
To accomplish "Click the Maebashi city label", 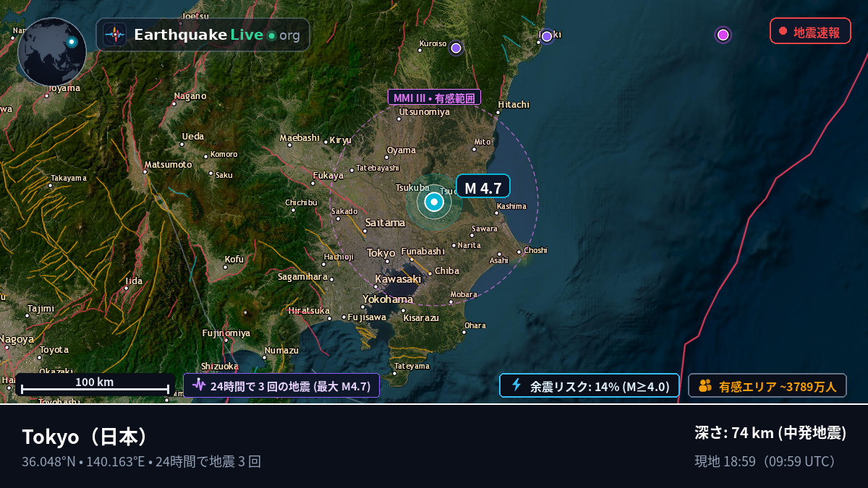I will click(299, 137).
